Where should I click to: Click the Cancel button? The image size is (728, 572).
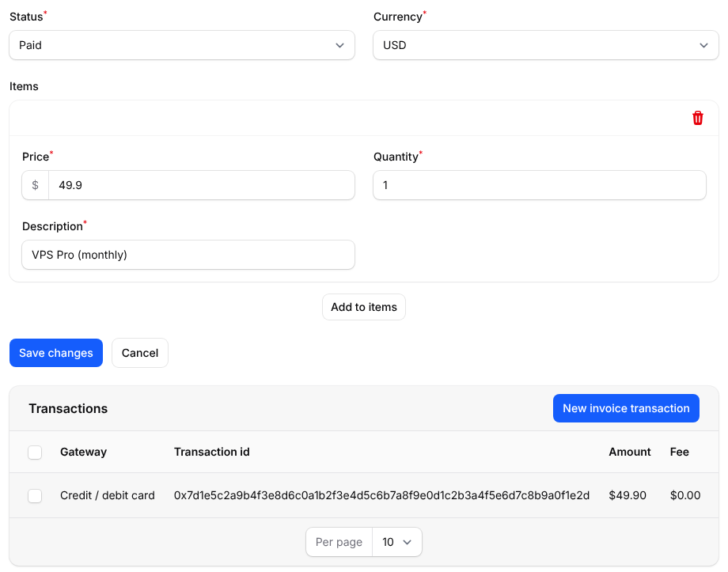coord(140,353)
